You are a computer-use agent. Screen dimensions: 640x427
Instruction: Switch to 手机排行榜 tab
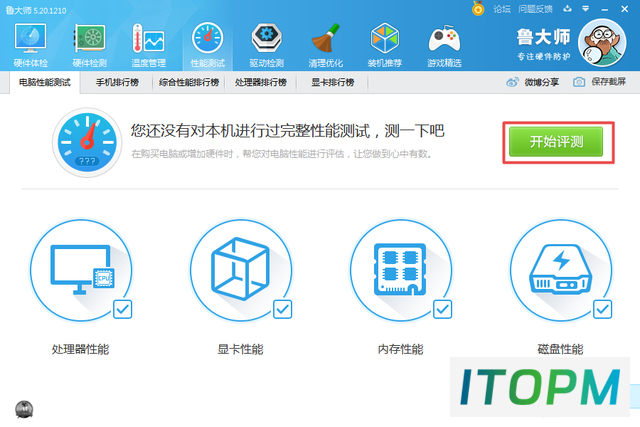point(117,82)
